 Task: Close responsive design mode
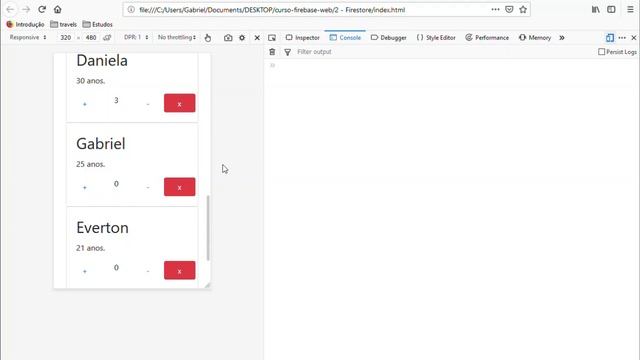(257, 38)
